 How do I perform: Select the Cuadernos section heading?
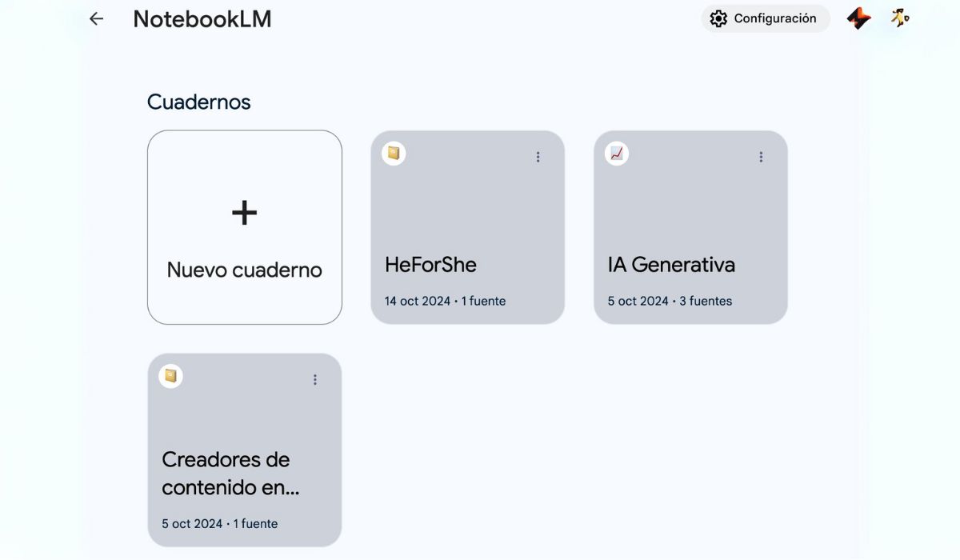tap(198, 102)
